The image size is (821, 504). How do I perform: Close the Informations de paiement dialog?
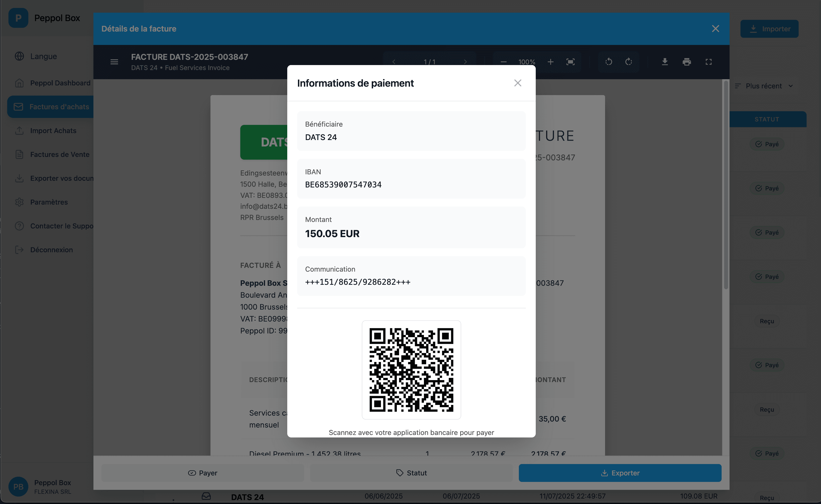[517, 83]
